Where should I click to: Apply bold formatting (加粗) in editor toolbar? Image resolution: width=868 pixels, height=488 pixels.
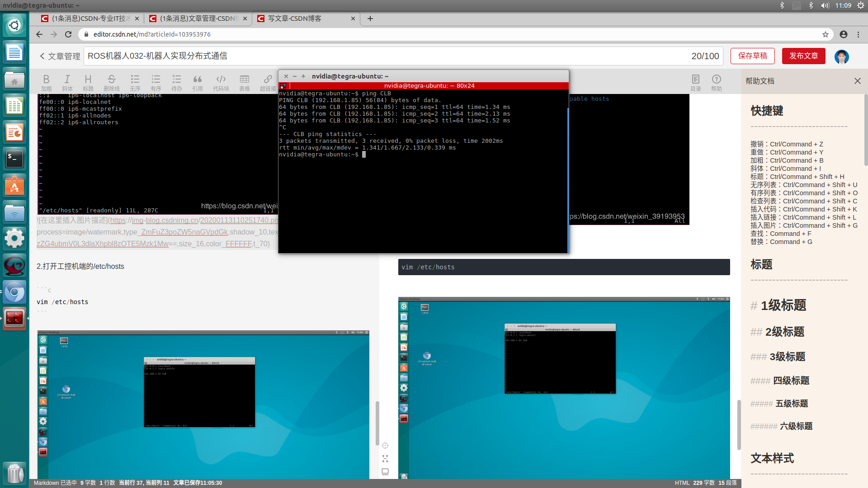click(46, 83)
